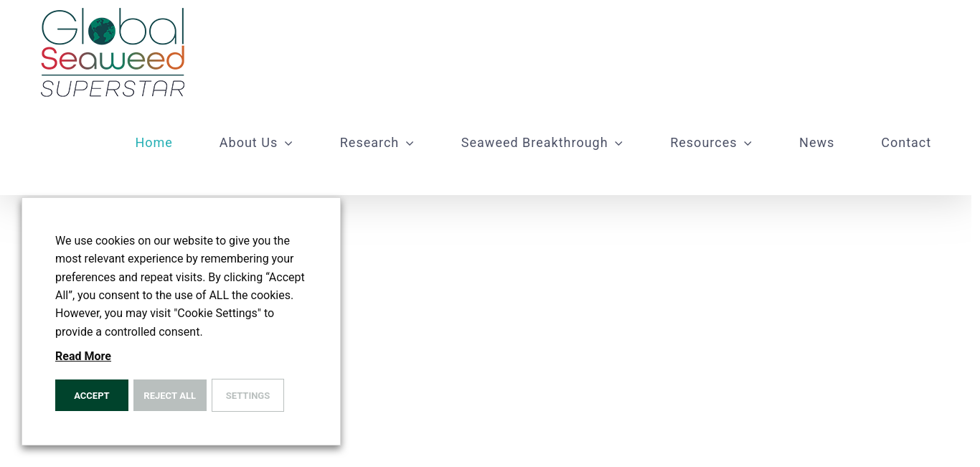
Task: Click the Seaweed word in the logo
Action: (113, 60)
